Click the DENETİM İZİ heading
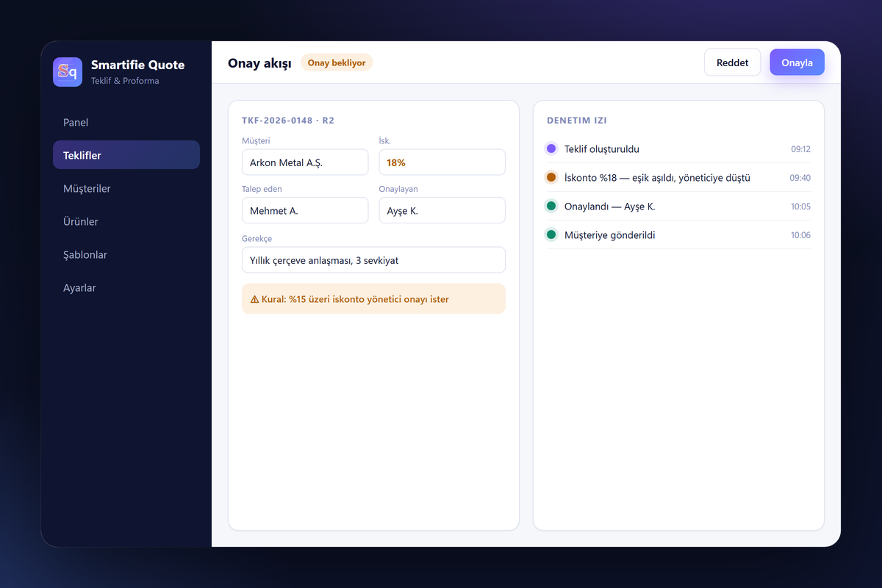The width and height of the screenshot is (882, 588). coord(577,120)
